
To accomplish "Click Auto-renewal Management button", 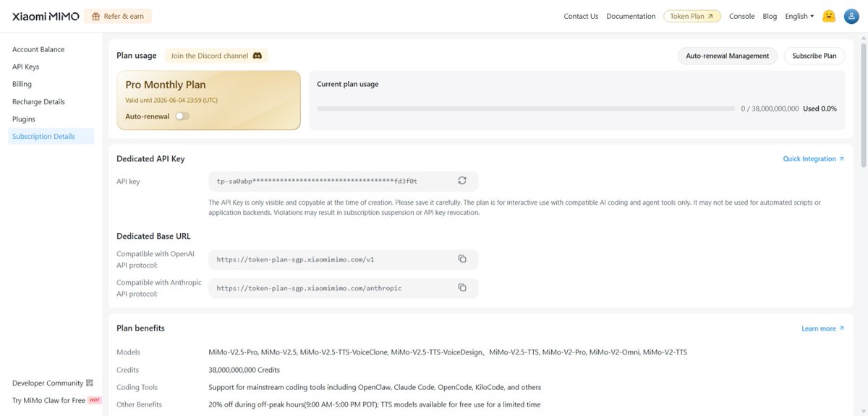I will pos(727,56).
